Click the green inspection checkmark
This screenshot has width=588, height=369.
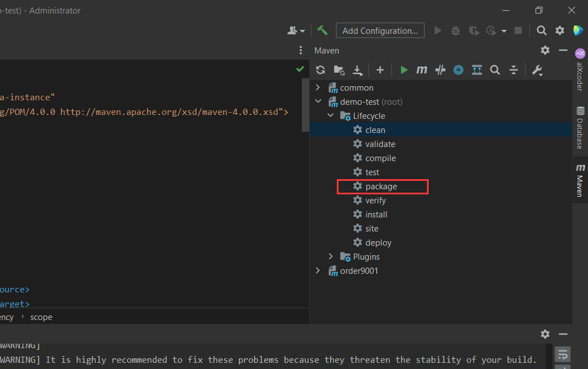[x=300, y=69]
